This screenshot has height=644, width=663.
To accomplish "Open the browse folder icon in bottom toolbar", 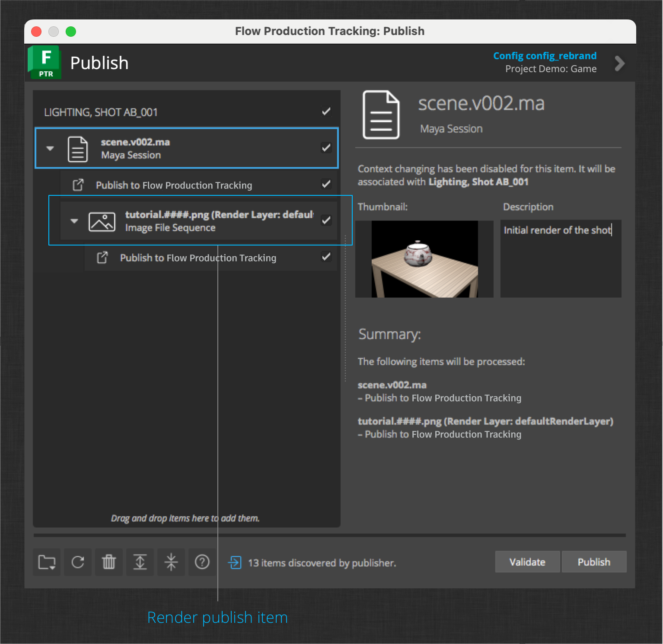I will [x=47, y=562].
